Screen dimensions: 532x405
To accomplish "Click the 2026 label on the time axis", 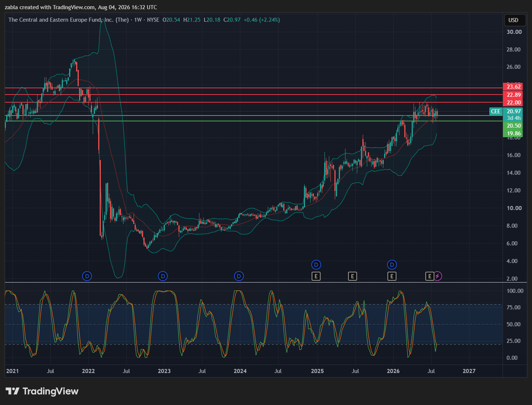I will coord(393,371).
